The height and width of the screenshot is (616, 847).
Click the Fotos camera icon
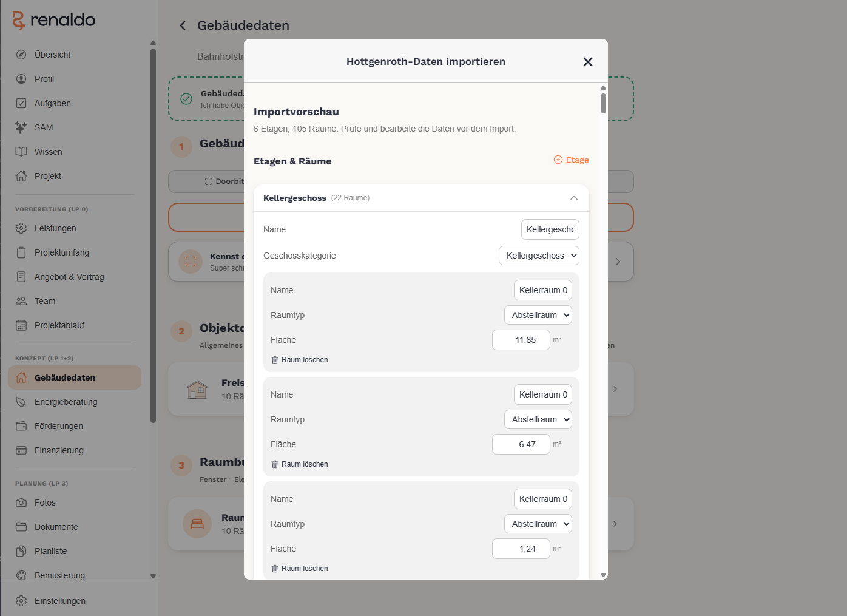tap(21, 503)
